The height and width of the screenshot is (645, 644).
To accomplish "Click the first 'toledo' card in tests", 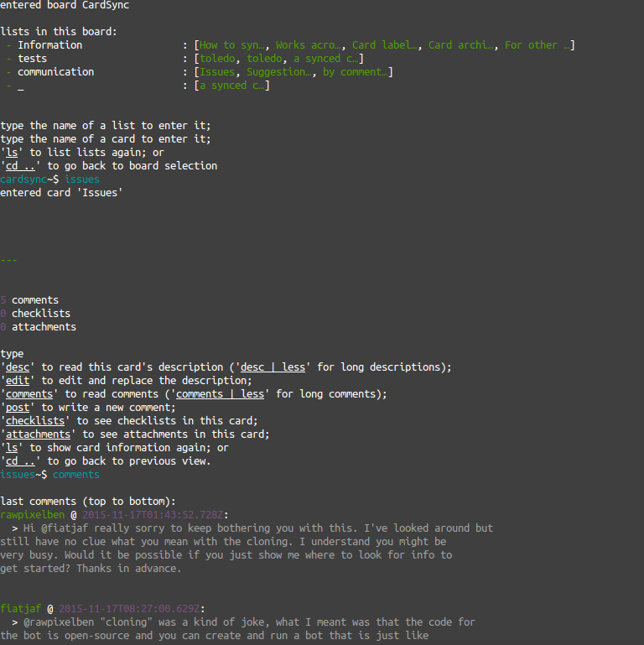I will click(217, 59).
